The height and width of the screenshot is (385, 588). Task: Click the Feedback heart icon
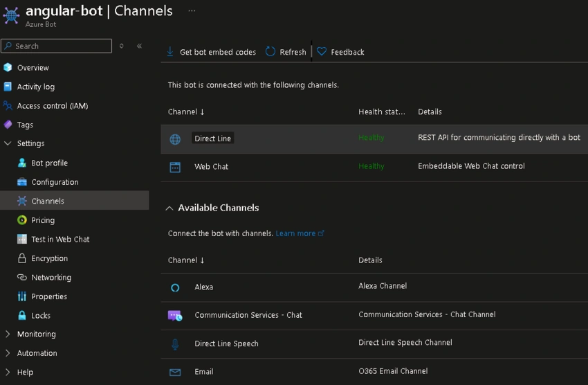tap(322, 51)
